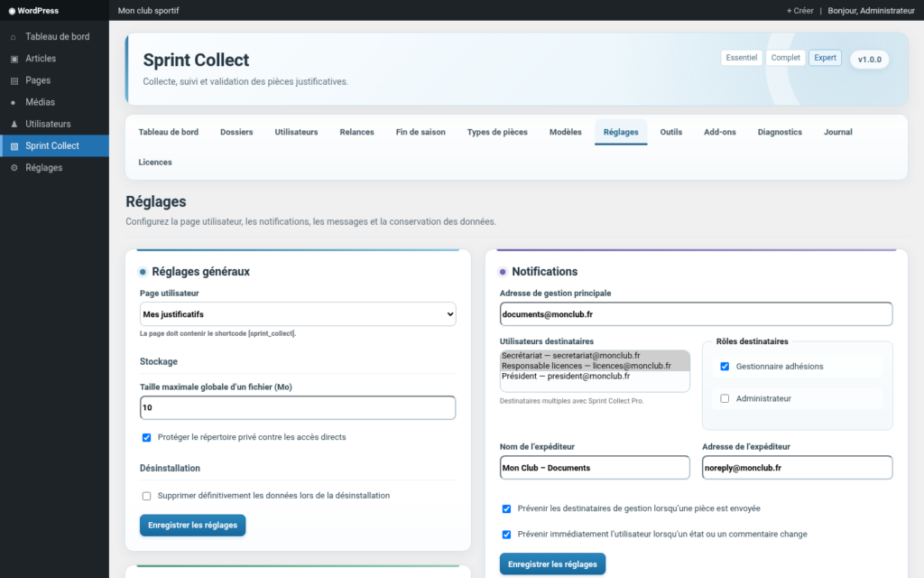Image resolution: width=924 pixels, height=578 pixels.
Task: Open the Page utilisateur dropdown
Action: click(x=298, y=314)
